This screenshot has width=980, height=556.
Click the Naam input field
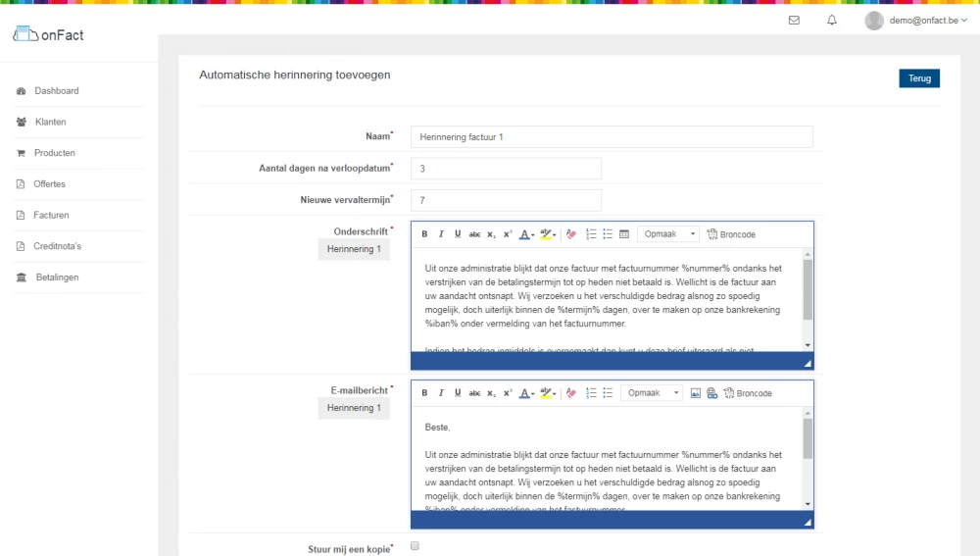click(611, 137)
